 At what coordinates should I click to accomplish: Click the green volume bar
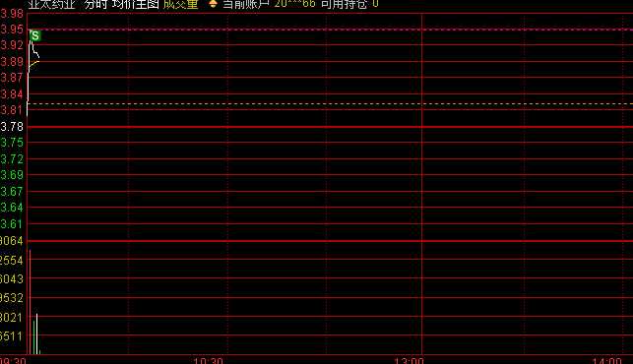33,337
